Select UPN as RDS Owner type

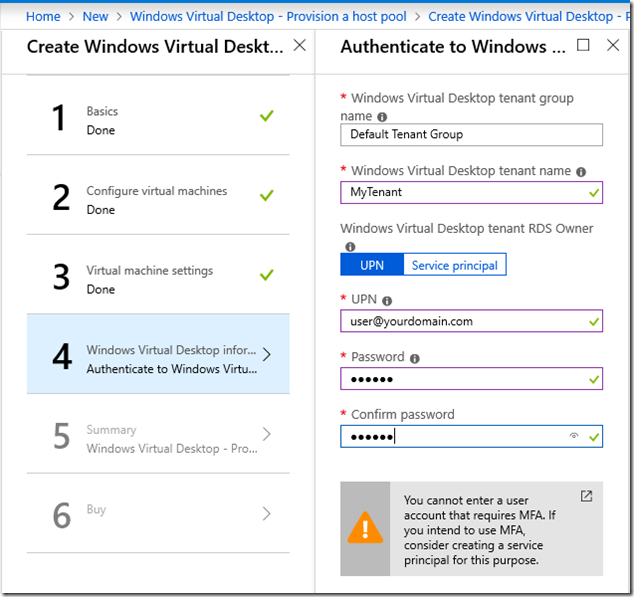coord(372,265)
